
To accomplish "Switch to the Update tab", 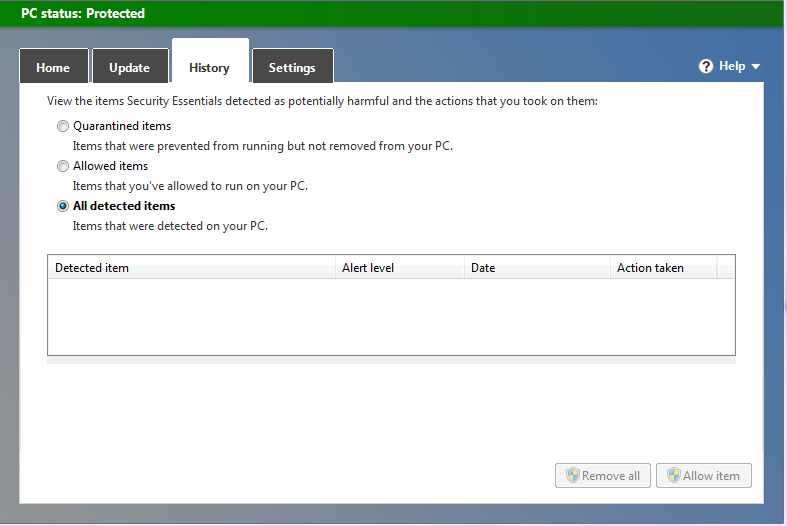I will 129,66.
